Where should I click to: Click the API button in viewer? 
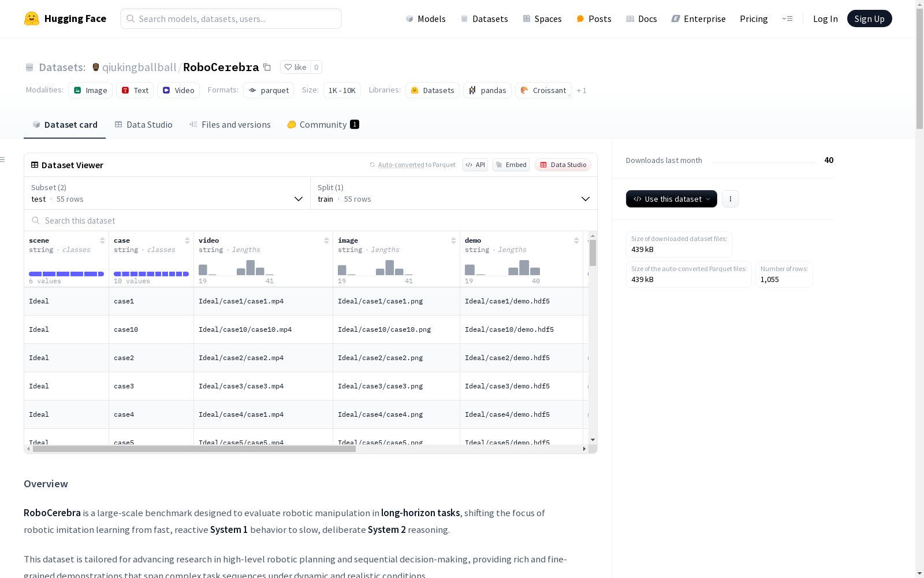point(475,165)
